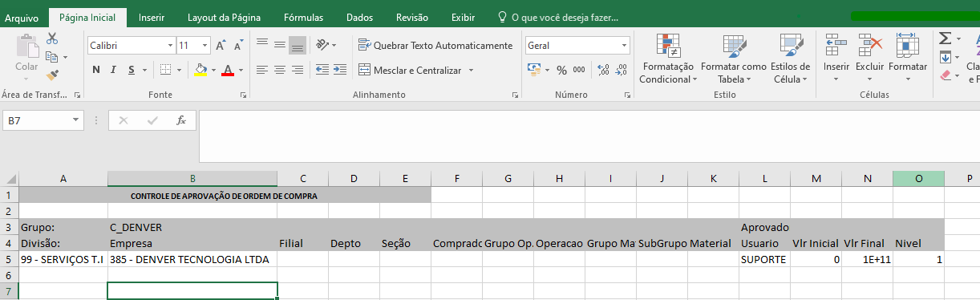Expand the Mesclar e Centralizar arrow
The image size is (980, 300).
click(471, 70)
